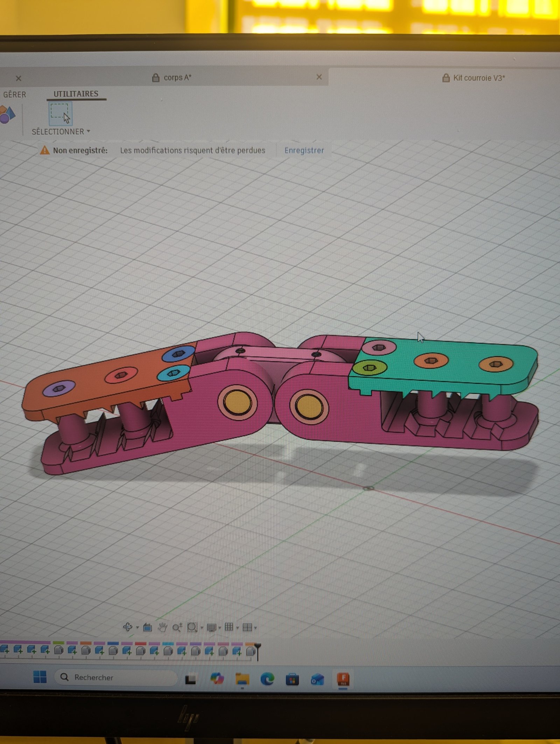Screen dimensions: 560x744
Task: Open Microsoft Store from the taskbar
Action: pyautogui.click(x=292, y=680)
